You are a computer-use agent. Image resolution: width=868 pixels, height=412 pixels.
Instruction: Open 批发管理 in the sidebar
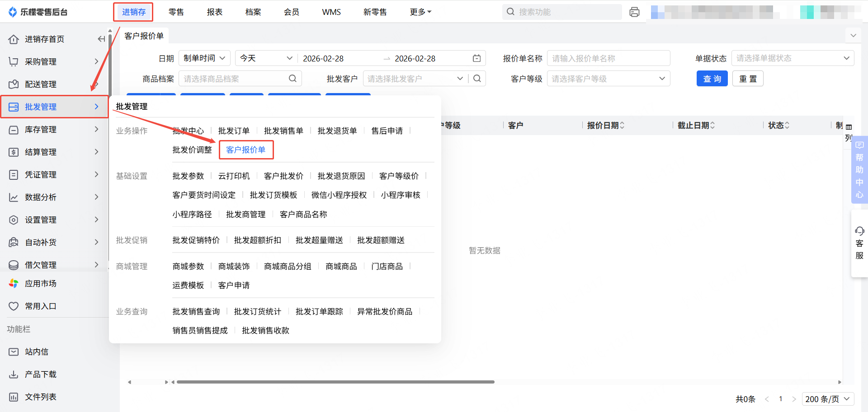(x=54, y=107)
